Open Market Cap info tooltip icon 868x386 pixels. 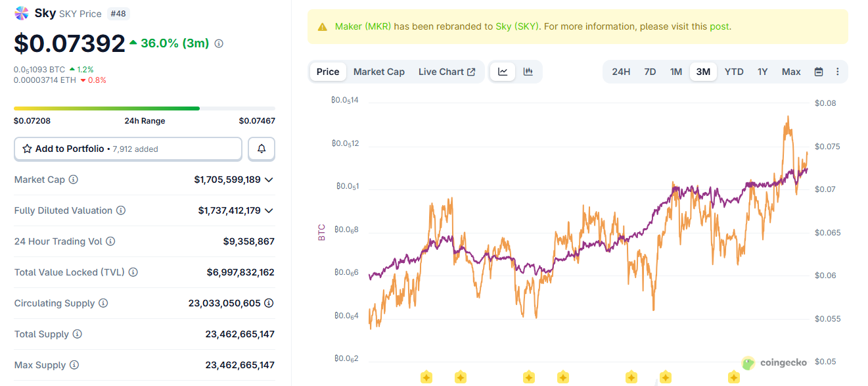(x=74, y=180)
